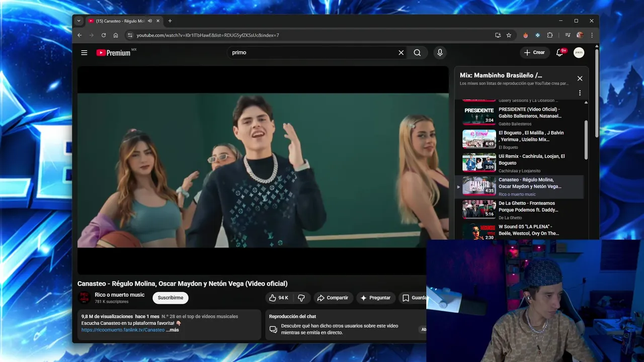Screen dimensions: 644x362
Task: Click the video title Canasteo text
Action: (x=182, y=284)
